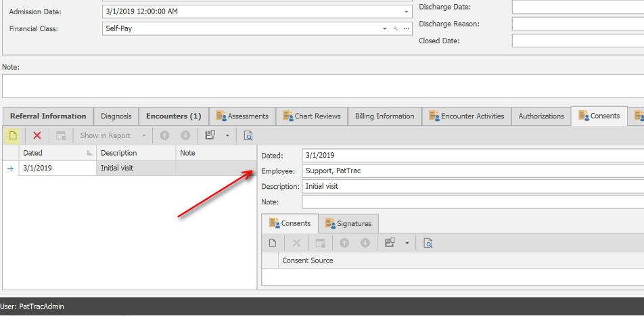The image size is (644, 316).
Task: Go to the Billing Information tab
Action: (x=384, y=116)
